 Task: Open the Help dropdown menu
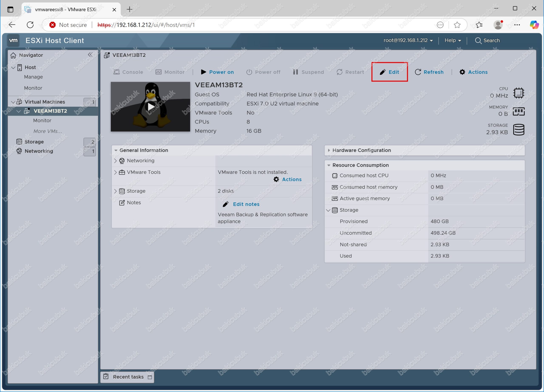(453, 40)
